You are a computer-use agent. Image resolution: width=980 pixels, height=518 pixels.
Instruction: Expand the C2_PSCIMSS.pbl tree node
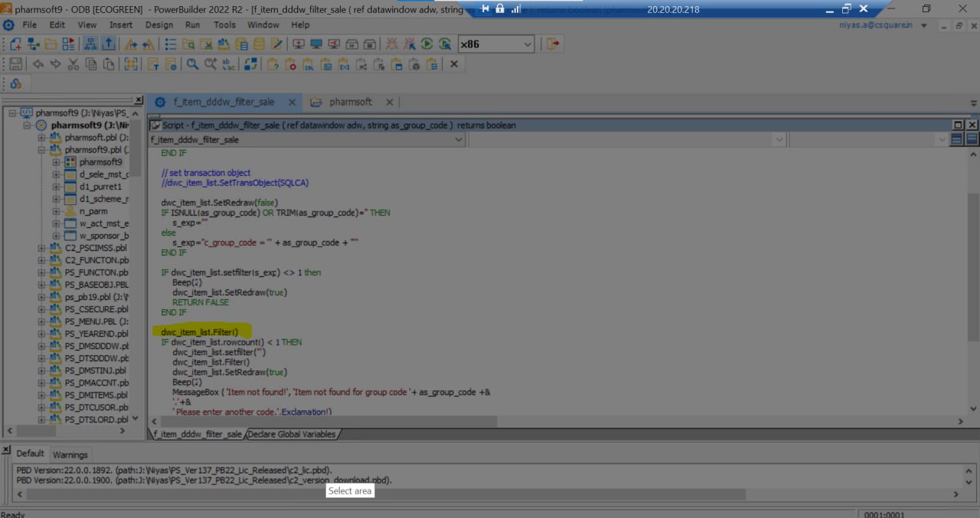pos(42,248)
